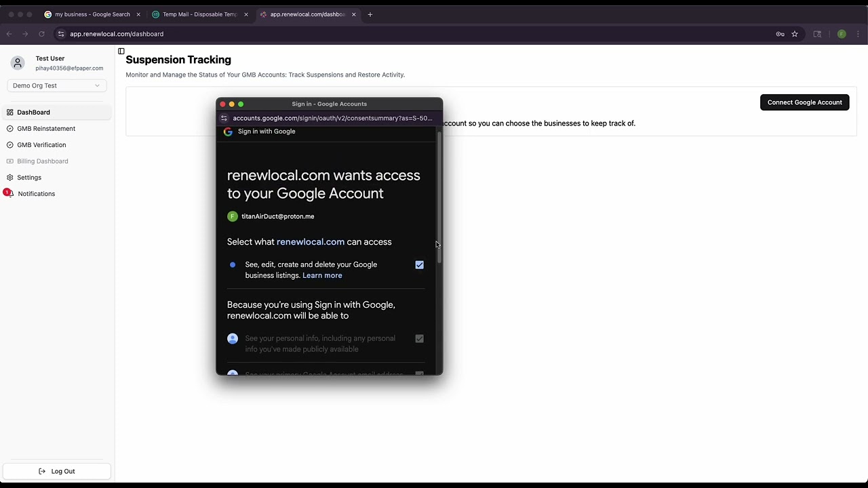Click the Billing Dashboard card icon
The width and height of the screenshot is (868, 488).
point(10,161)
